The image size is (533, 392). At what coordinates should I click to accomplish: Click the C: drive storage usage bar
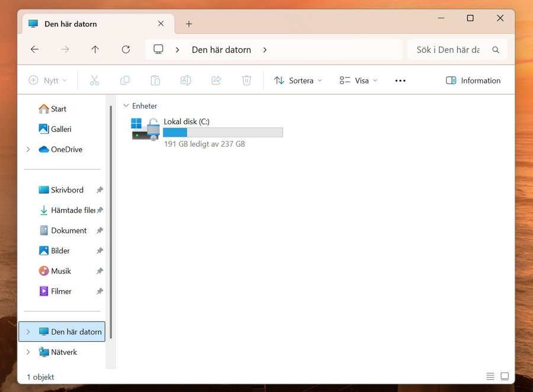[223, 133]
